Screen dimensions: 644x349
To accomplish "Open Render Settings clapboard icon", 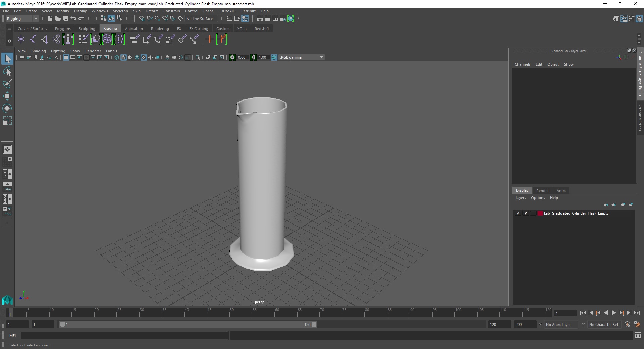I will pos(283,19).
